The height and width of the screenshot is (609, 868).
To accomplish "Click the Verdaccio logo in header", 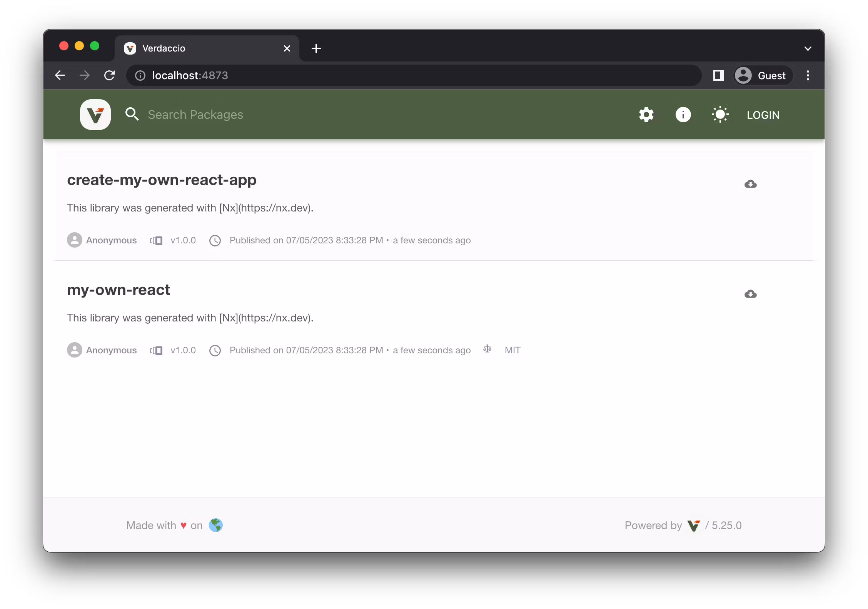I will point(95,115).
